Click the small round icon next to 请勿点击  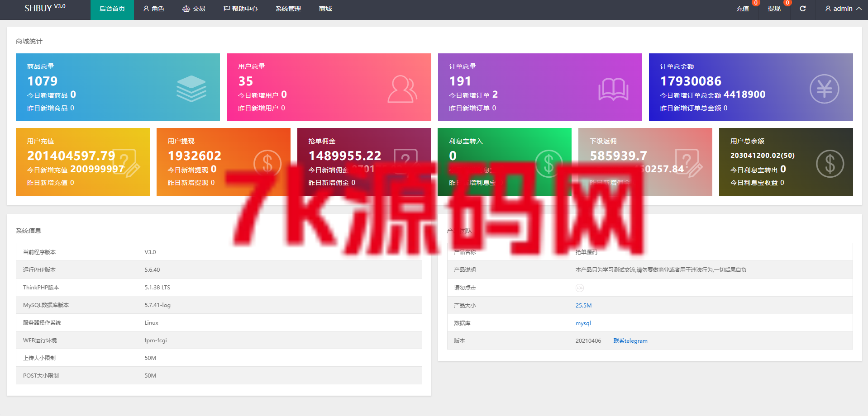[x=580, y=288]
